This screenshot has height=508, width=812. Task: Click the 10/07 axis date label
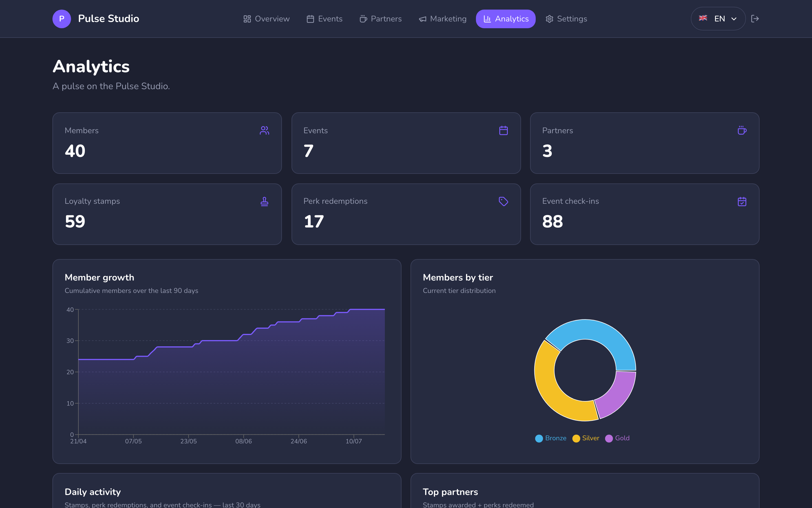click(x=354, y=441)
